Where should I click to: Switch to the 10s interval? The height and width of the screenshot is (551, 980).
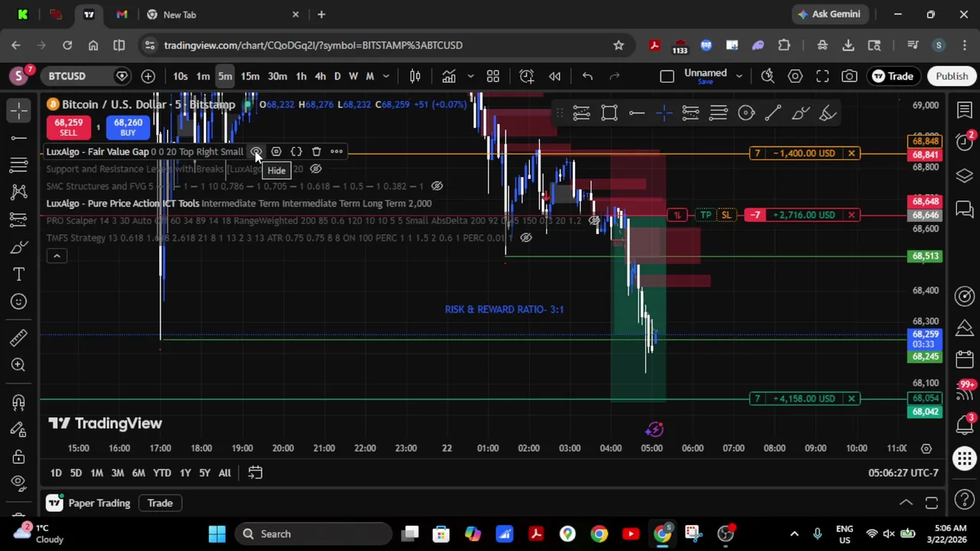(180, 76)
